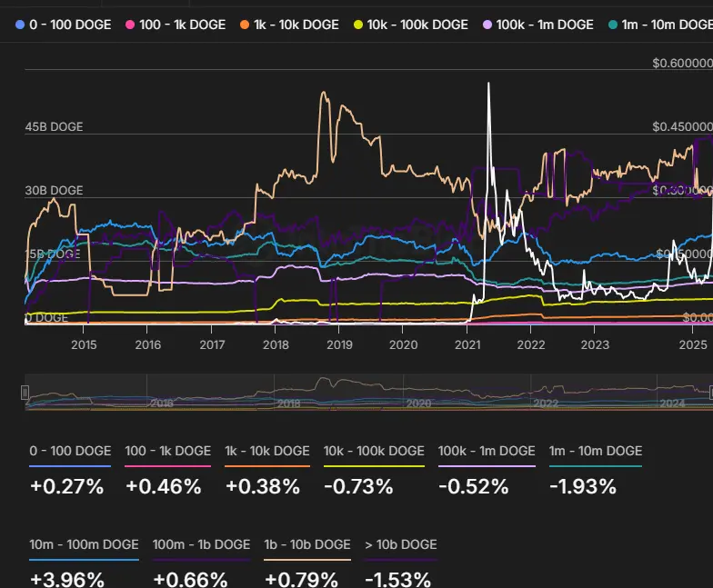Select the 1k - 10k DOGE +0.38% stat card
This screenshot has height=588, width=713.
[267, 470]
